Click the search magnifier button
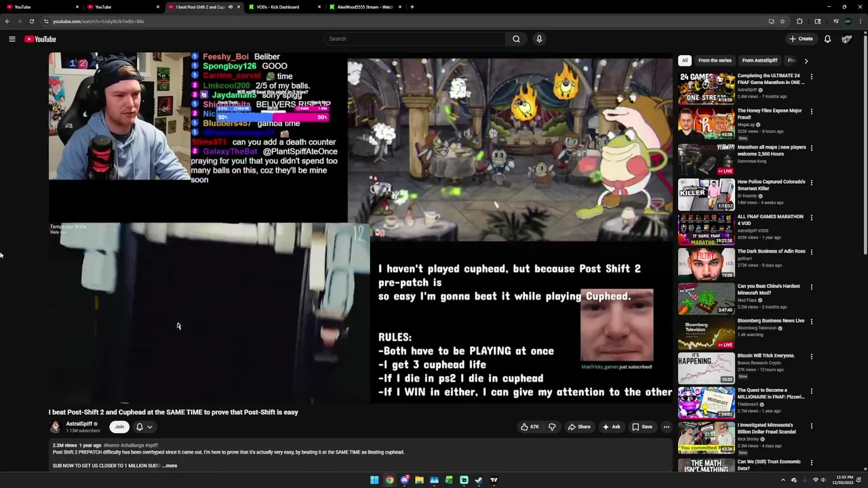 coord(516,39)
